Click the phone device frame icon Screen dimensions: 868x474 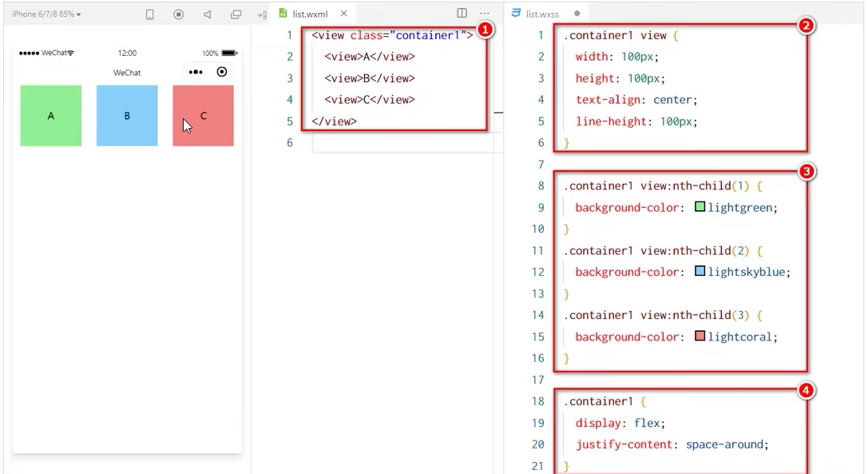[x=149, y=14]
